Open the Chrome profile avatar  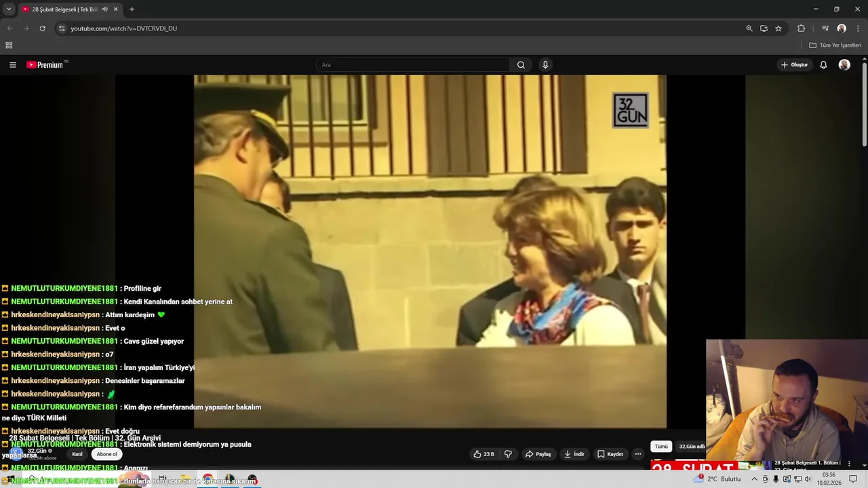point(842,28)
